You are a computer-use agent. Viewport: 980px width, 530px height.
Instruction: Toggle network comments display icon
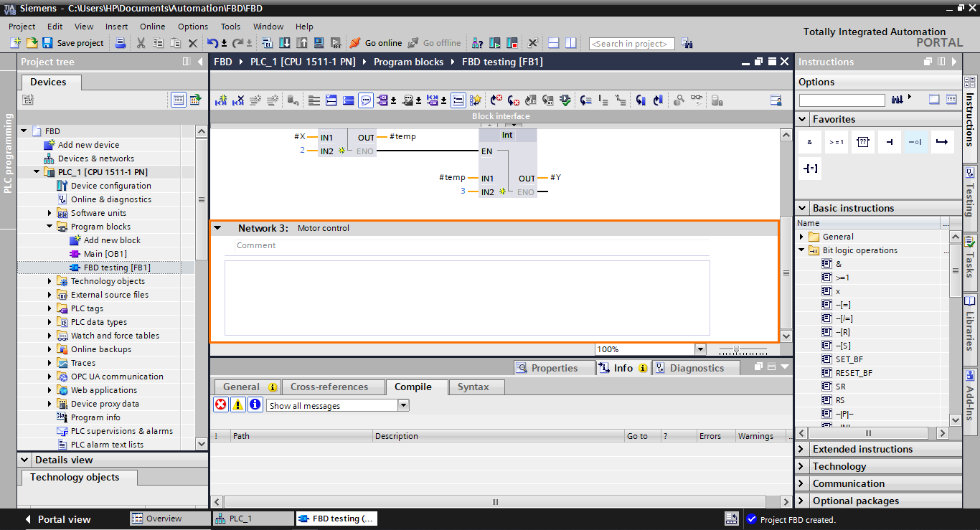458,100
